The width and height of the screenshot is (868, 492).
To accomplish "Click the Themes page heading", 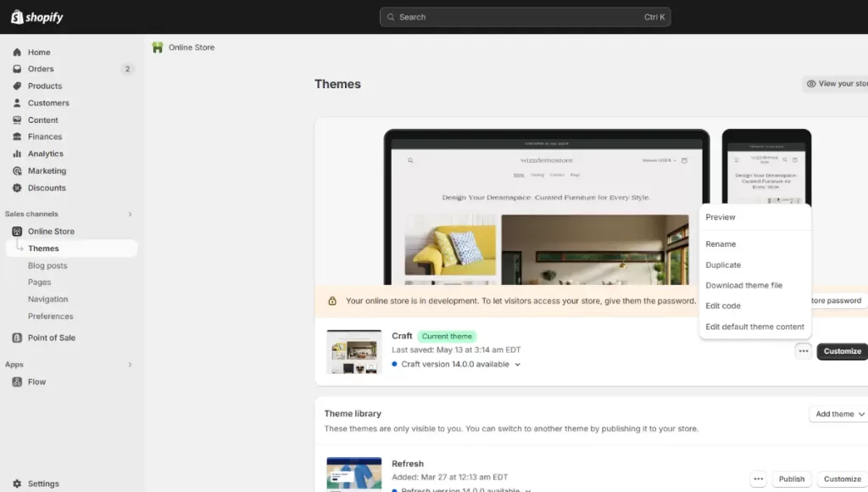I will pyautogui.click(x=337, y=84).
